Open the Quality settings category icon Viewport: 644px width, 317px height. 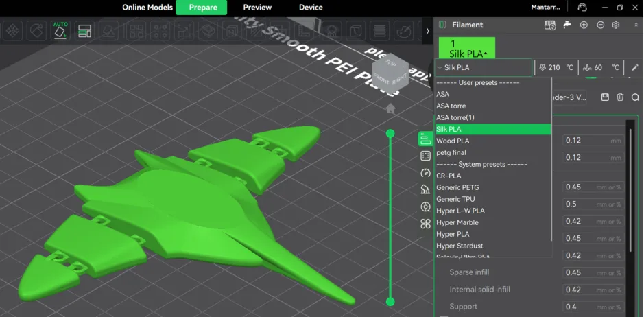(425, 139)
